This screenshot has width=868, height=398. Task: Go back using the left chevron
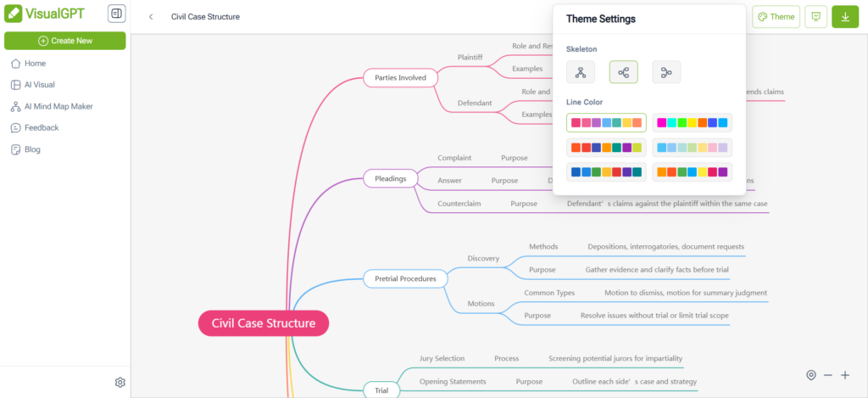point(151,17)
